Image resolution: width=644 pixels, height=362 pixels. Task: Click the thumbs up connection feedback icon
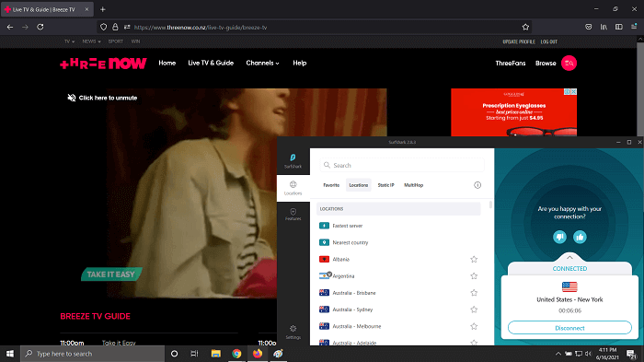tap(580, 237)
